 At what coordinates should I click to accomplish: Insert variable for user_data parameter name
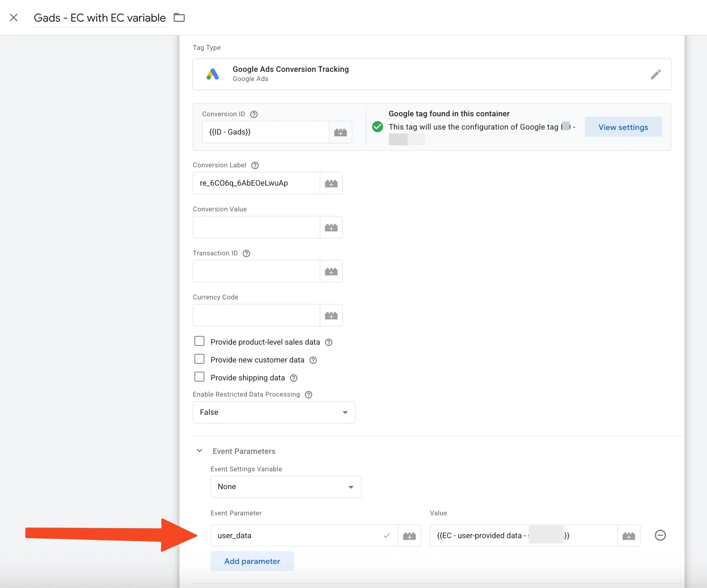pos(410,536)
